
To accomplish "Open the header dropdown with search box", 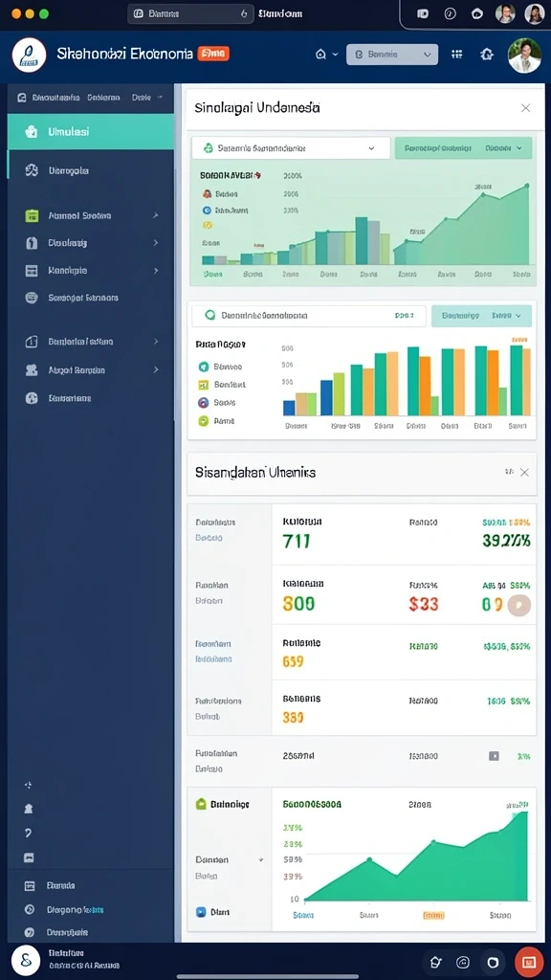I will click(x=391, y=55).
